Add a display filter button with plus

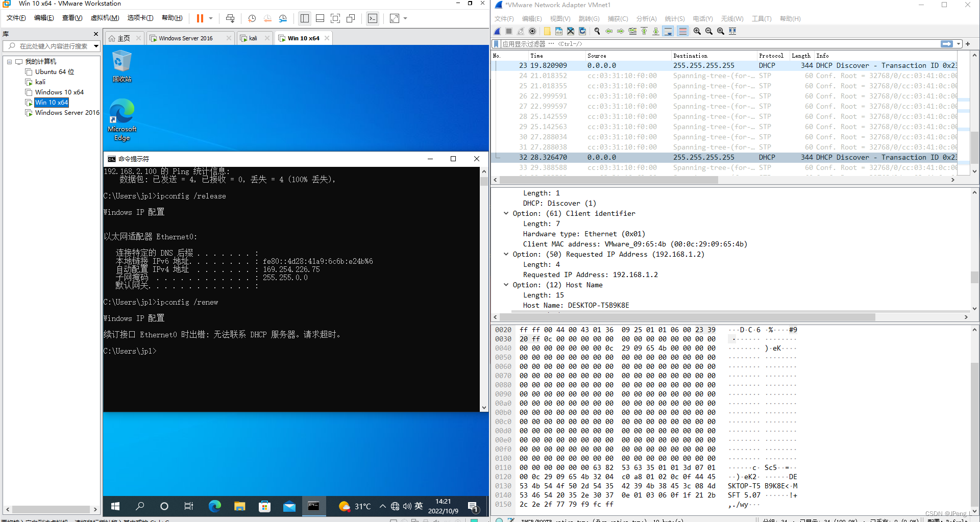point(968,44)
